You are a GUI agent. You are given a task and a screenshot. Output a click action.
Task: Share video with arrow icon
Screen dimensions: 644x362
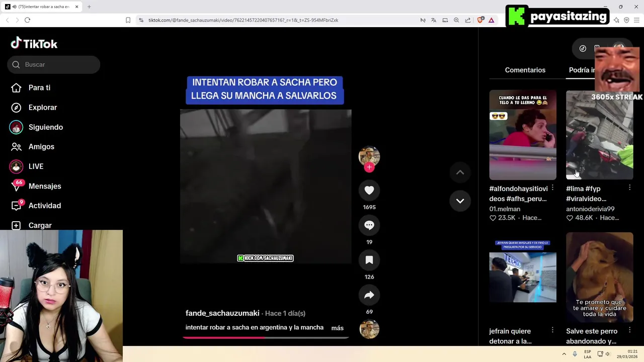[369, 295]
